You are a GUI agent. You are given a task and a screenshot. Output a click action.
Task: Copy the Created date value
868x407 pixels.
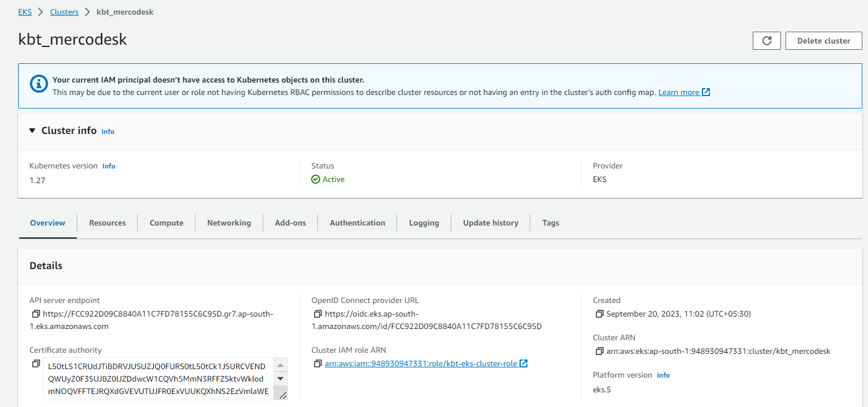pyautogui.click(x=599, y=314)
